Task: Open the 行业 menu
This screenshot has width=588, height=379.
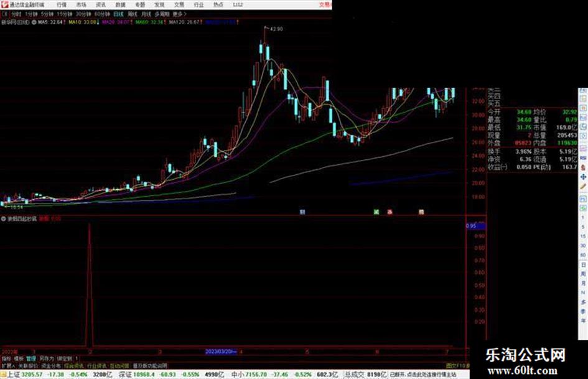Action: point(198,4)
